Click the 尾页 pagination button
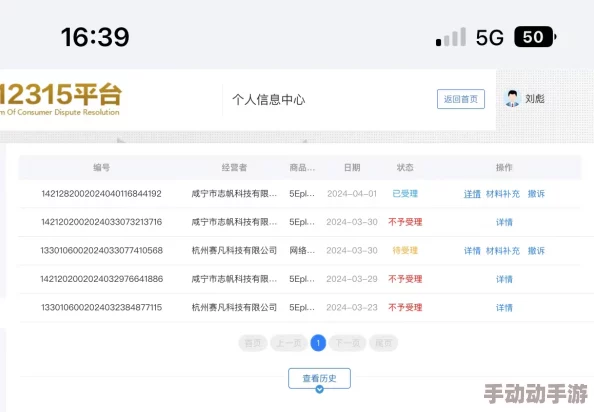 click(x=383, y=343)
